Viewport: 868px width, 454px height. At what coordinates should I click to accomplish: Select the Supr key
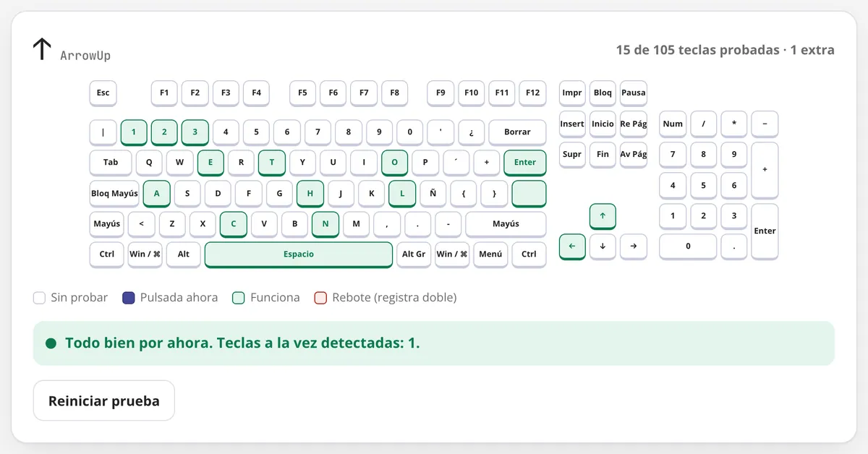tap(572, 155)
